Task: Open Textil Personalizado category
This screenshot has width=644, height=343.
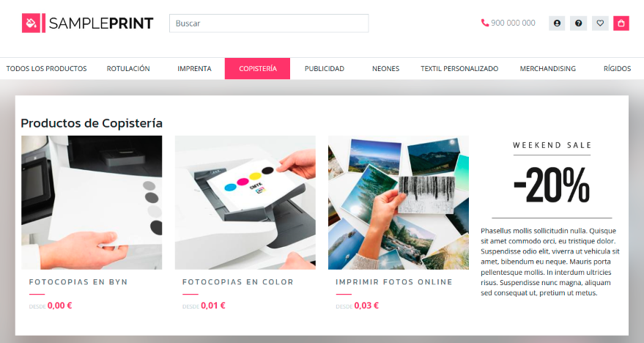Action: click(x=459, y=69)
